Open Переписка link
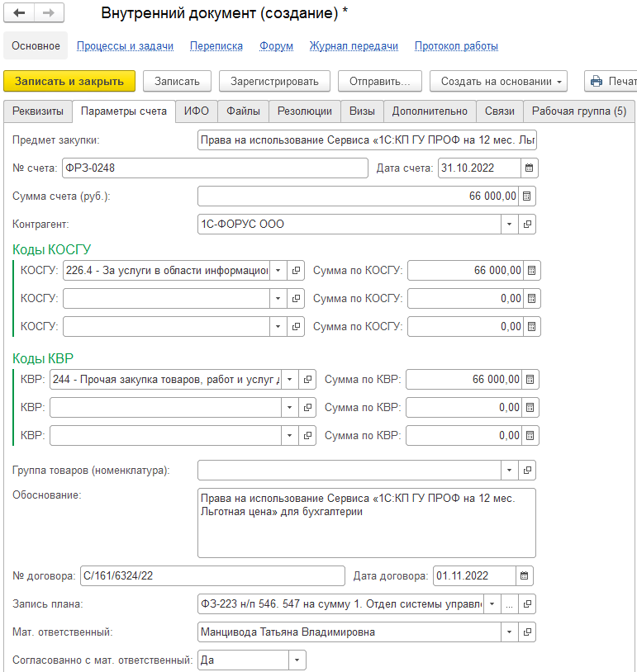This screenshot has width=637, height=672. coord(216,46)
